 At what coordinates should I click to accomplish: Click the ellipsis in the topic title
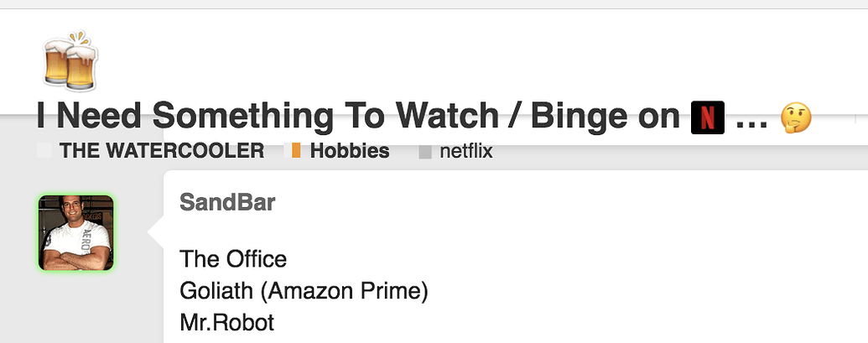(x=751, y=118)
